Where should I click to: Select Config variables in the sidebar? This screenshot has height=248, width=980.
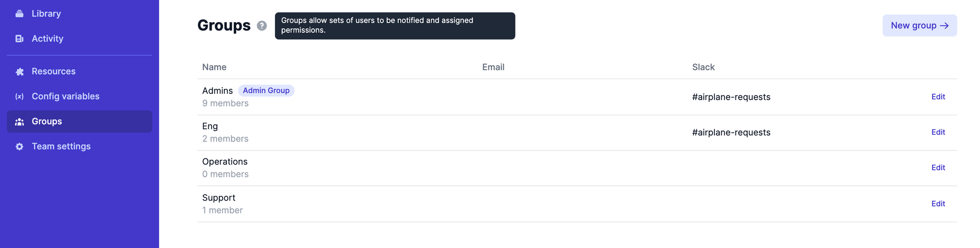pyautogui.click(x=79, y=97)
